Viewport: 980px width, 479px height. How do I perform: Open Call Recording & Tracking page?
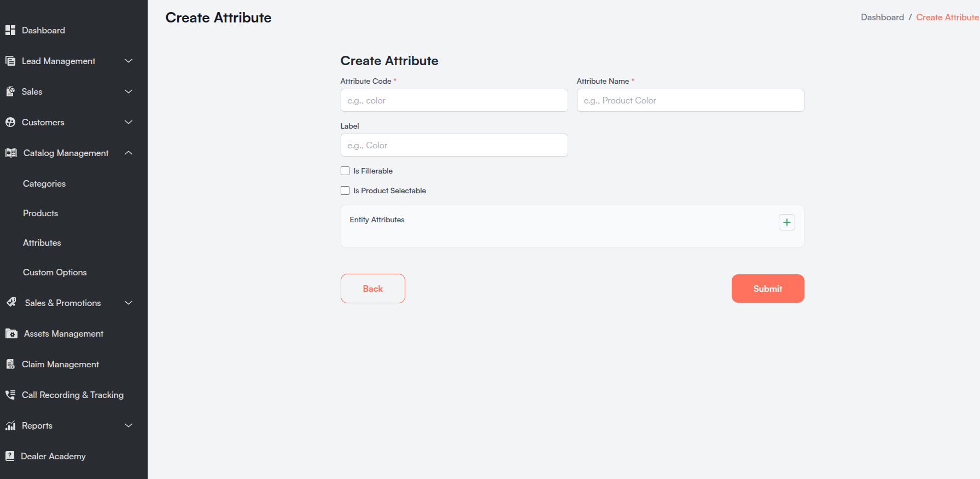(73, 395)
